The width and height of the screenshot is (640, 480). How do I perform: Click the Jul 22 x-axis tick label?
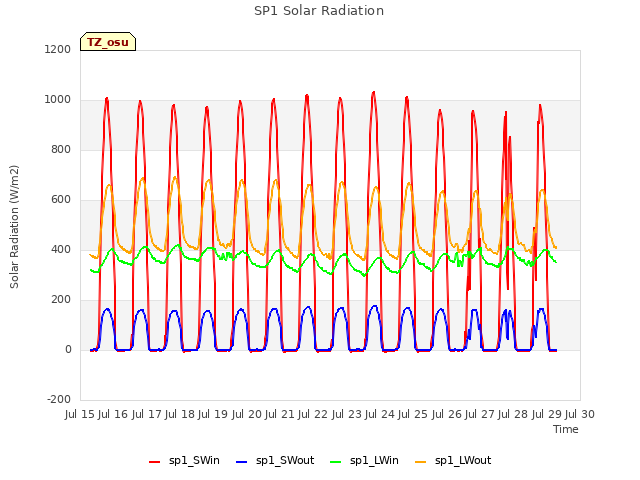point(313,414)
